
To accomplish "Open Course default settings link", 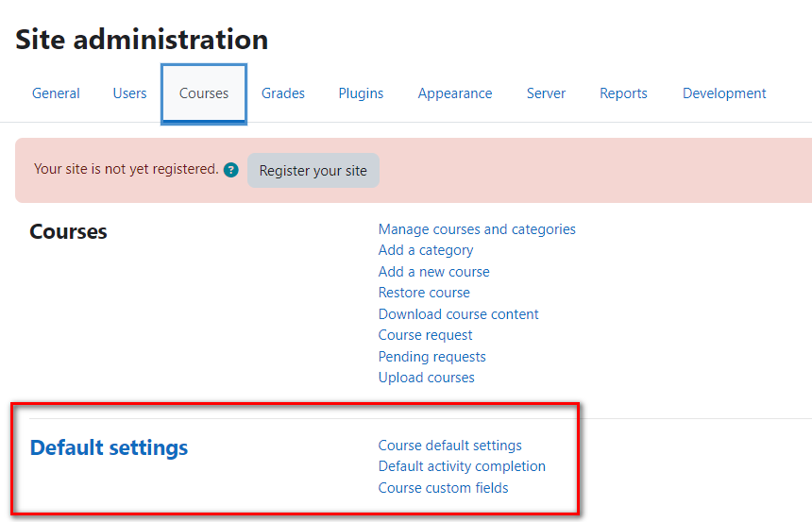I will coord(450,446).
